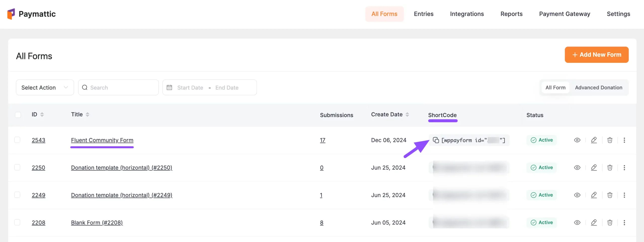The image size is (644, 242).
Task: Check the box for form 2208
Action: pyautogui.click(x=17, y=222)
